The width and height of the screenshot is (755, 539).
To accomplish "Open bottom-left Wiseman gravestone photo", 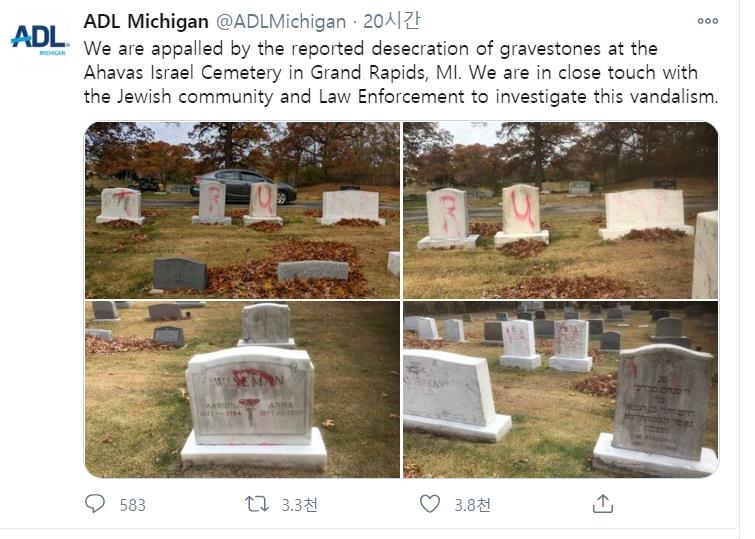I will pyautogui.click(x=242, y=389).
